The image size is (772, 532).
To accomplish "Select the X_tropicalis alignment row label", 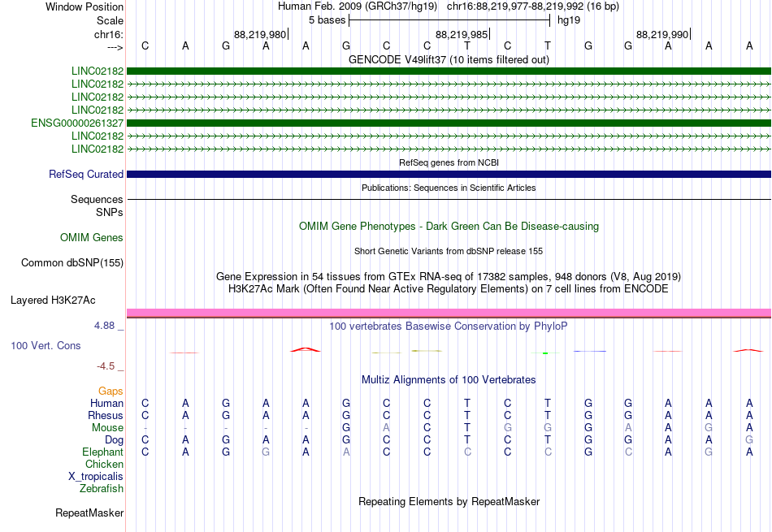I will pos(96,477).
